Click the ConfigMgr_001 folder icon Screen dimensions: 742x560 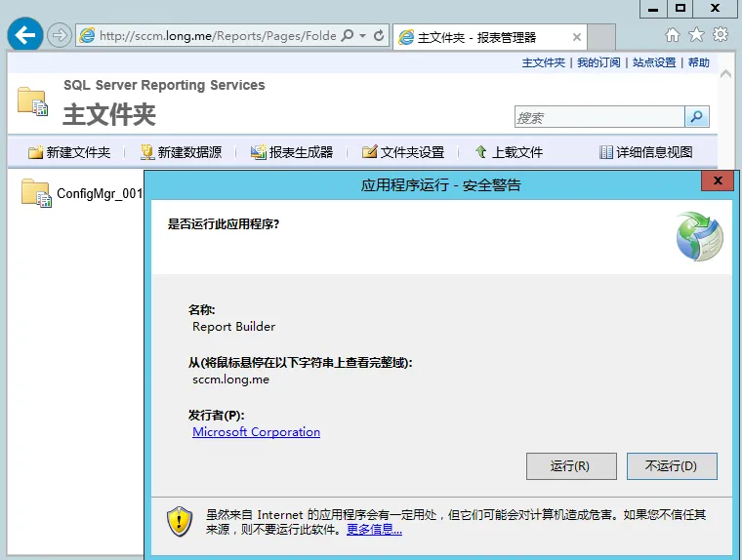(x=36, y=193)
